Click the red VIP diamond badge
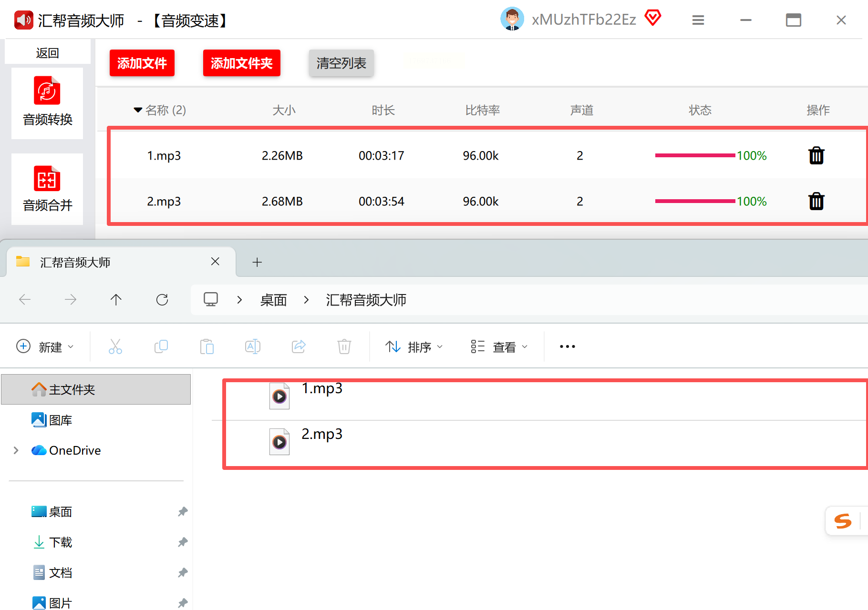The height and width of the screenshot is (610, 868). tap(653, 18)
